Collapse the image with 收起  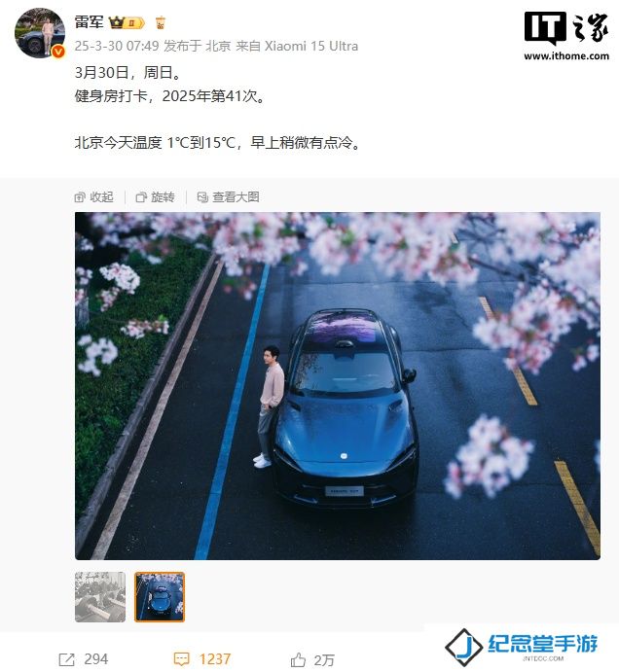coord(94,197)
